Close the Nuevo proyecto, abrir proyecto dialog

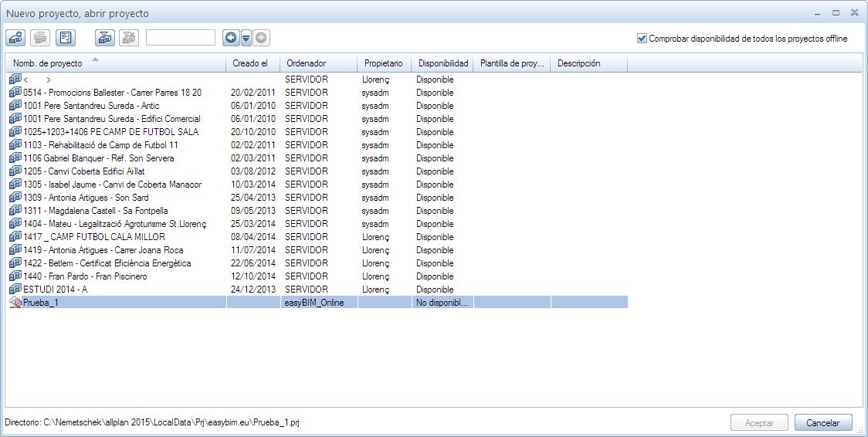tap(855, 12)
